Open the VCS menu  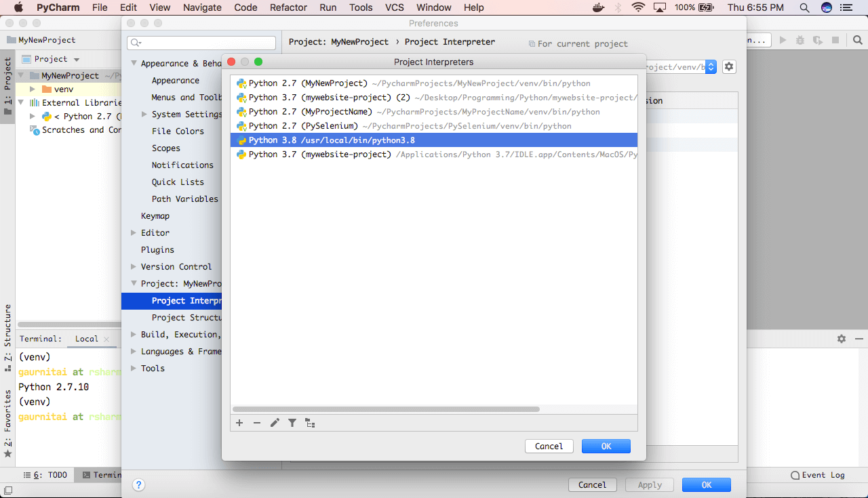pos(395,7)
